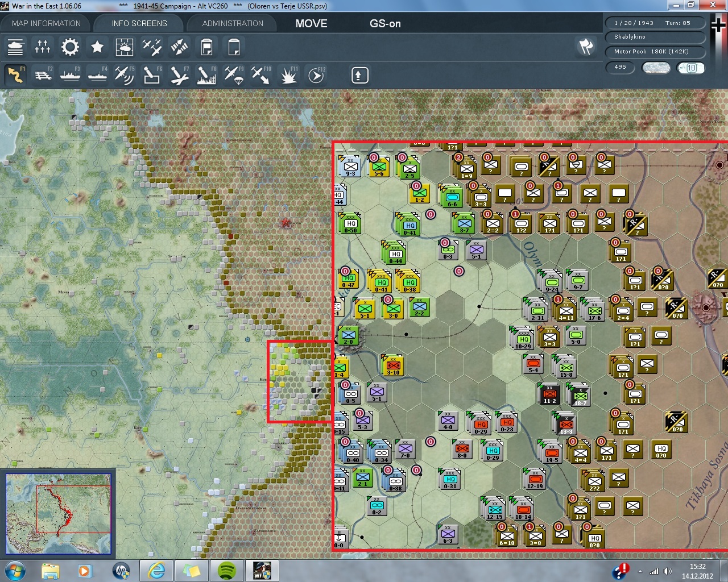This screenshot has width=728, height=582.
Task: Select naval transport mode F3
Action: pyautogui.click(x=70, y=75)
